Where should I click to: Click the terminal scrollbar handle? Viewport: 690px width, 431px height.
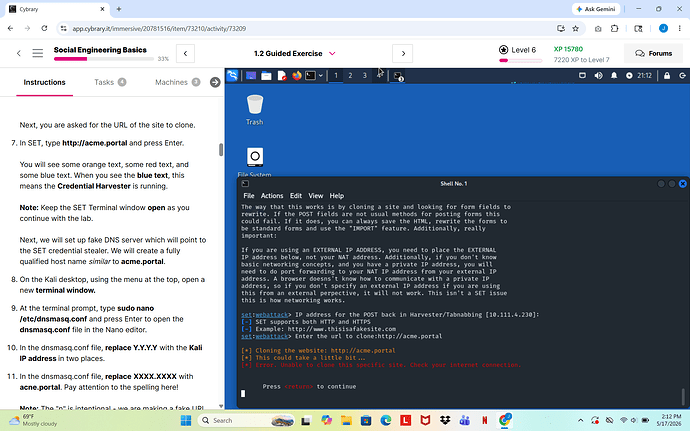pos(683,396)
